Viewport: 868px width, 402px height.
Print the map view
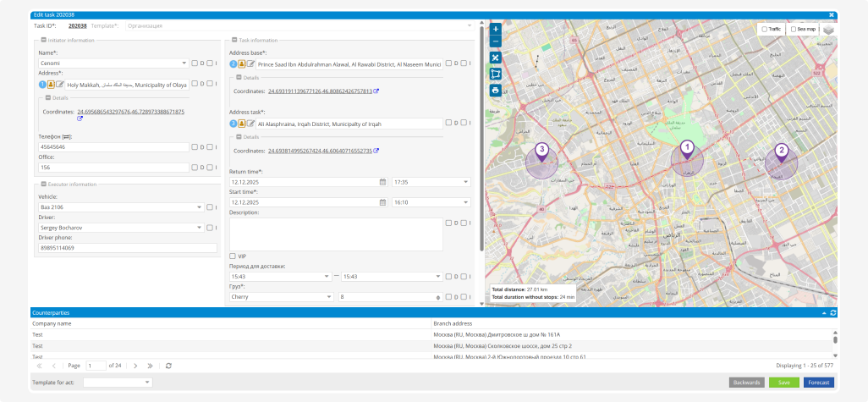click(496, 90)
